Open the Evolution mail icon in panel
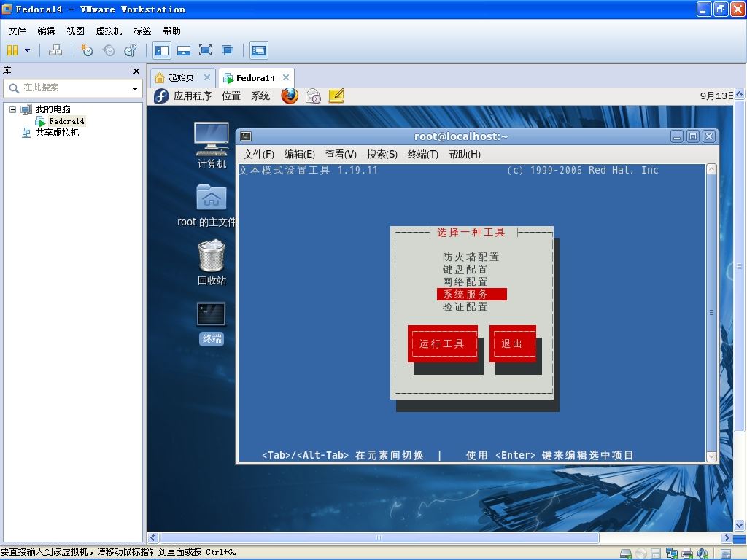 [313, 96]
